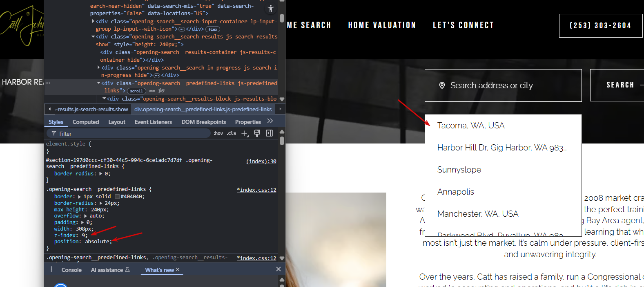Click the position absolute value
The height and width of the screenshot is (287, 644).
97,242
